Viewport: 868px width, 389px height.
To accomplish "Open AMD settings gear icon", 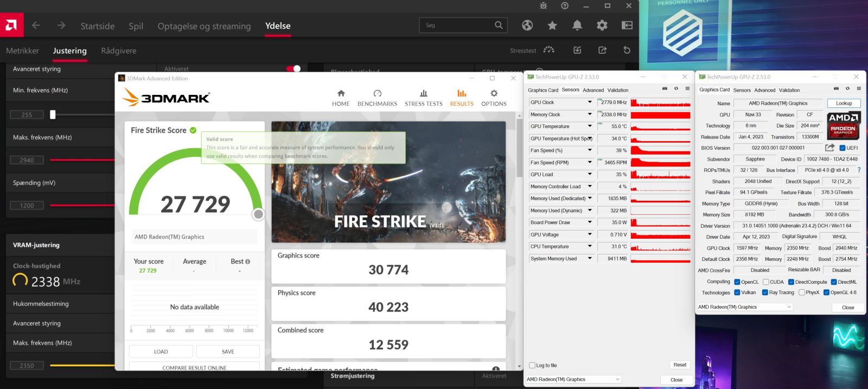I will [602, 25].
